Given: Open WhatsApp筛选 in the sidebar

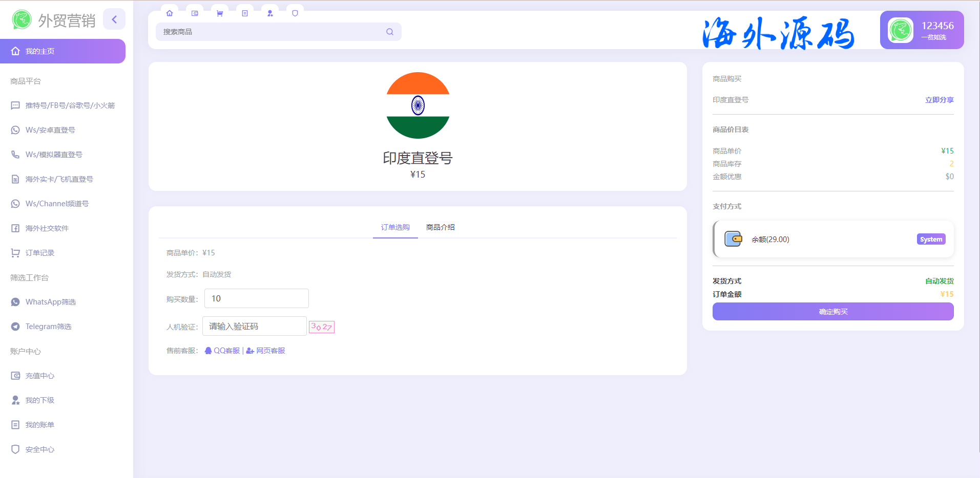Looking at the screenshot, I should point(50,302).
